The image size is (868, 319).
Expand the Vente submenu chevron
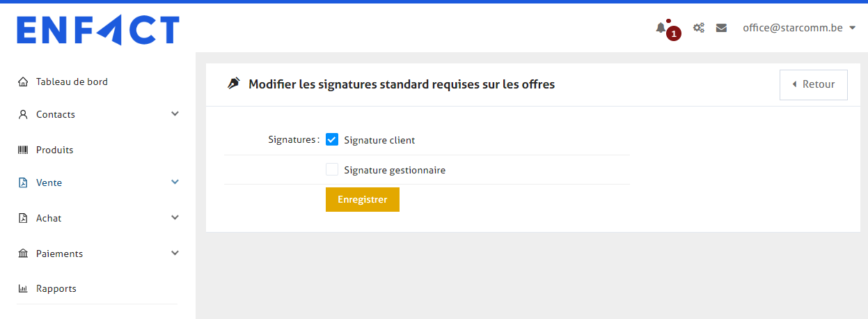175,182
